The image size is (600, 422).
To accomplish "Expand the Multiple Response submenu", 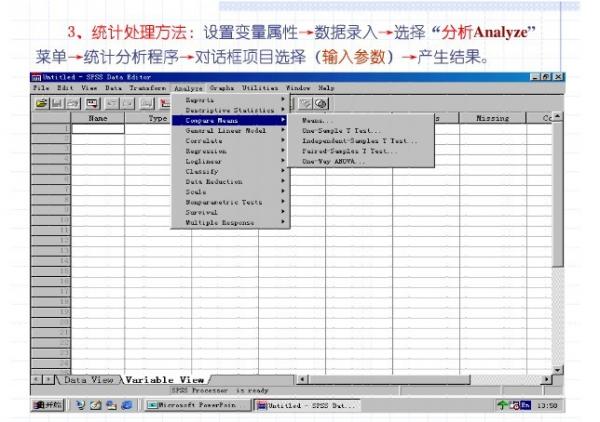I will [x=230, y=222].
